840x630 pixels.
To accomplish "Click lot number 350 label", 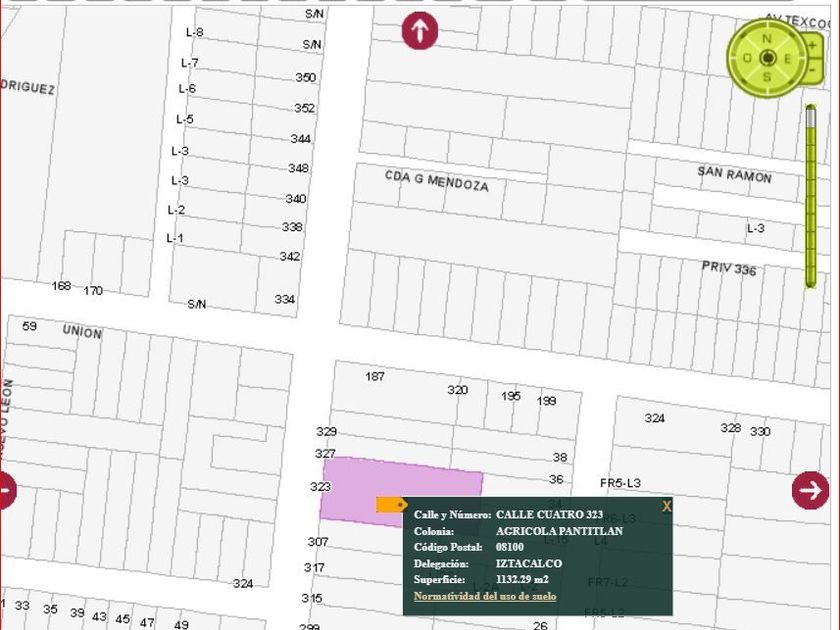I will (x=305, y=77).
